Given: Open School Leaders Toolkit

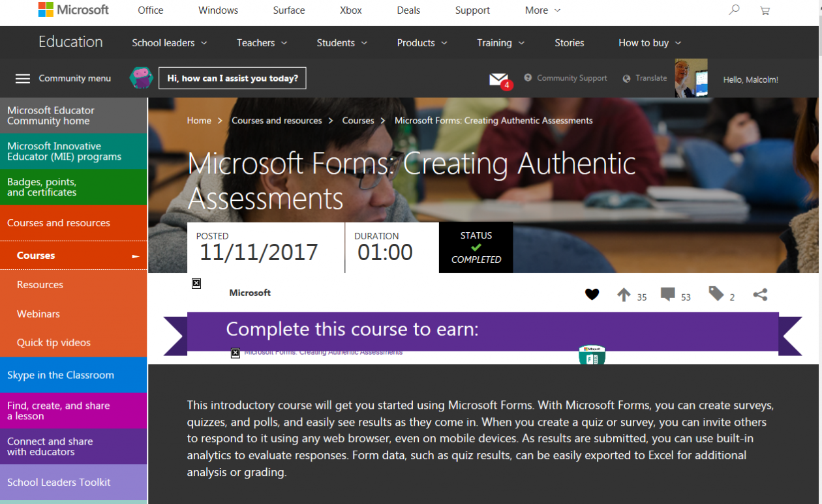Looking at the screenshot, I should (74, 482).
